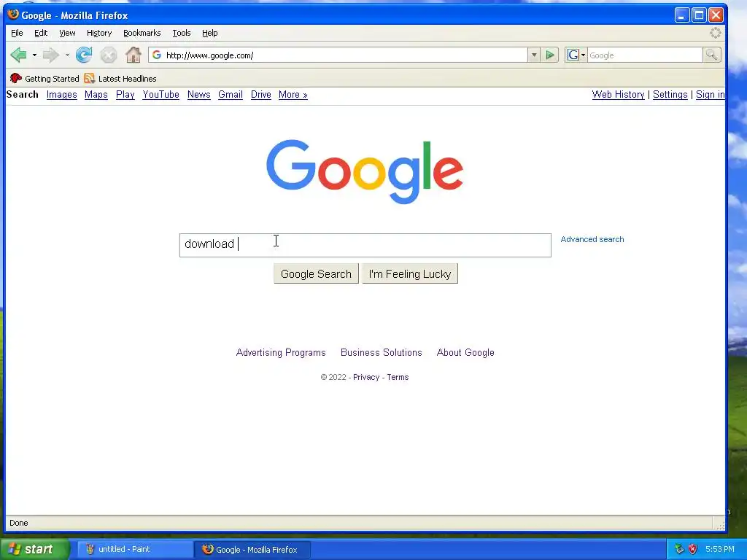Open the back history dropdown arrow

[34, 55]
